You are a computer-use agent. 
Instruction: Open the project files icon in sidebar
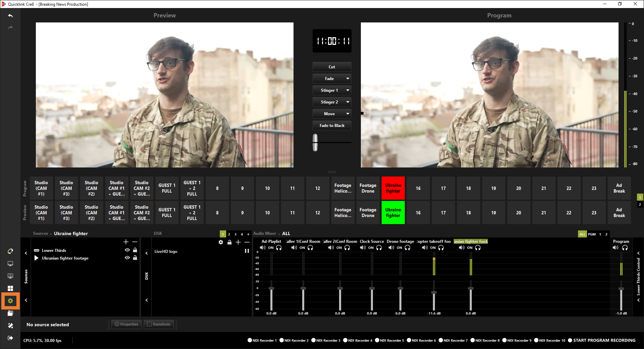click(10, 313)
